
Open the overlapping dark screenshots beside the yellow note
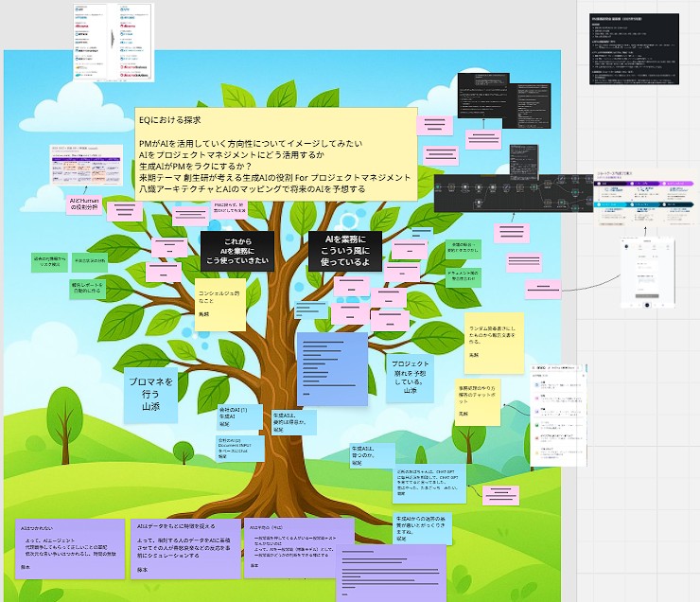pos(504,100)
